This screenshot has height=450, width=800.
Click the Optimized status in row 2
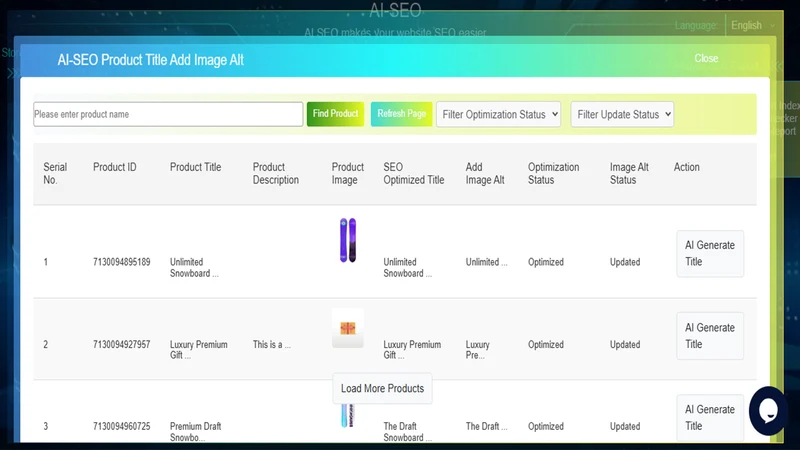tap(546, 344)
